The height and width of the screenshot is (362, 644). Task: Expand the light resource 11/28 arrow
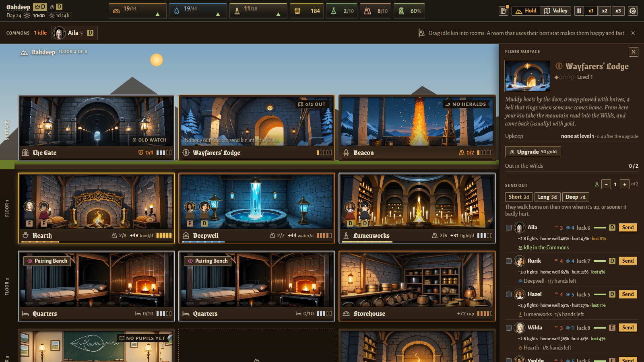(278, 14)
